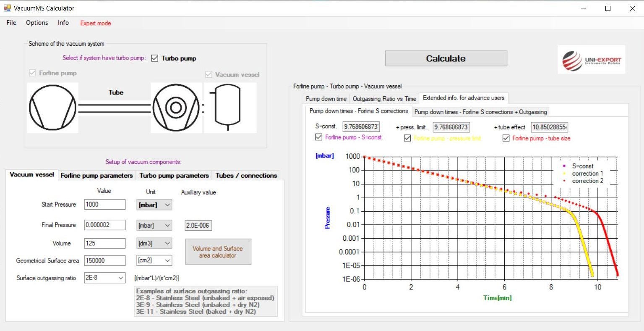Click the VacuumMS Calculator title bar icon
This screenshot has width=644, height=331.
(x=8, y=8)
